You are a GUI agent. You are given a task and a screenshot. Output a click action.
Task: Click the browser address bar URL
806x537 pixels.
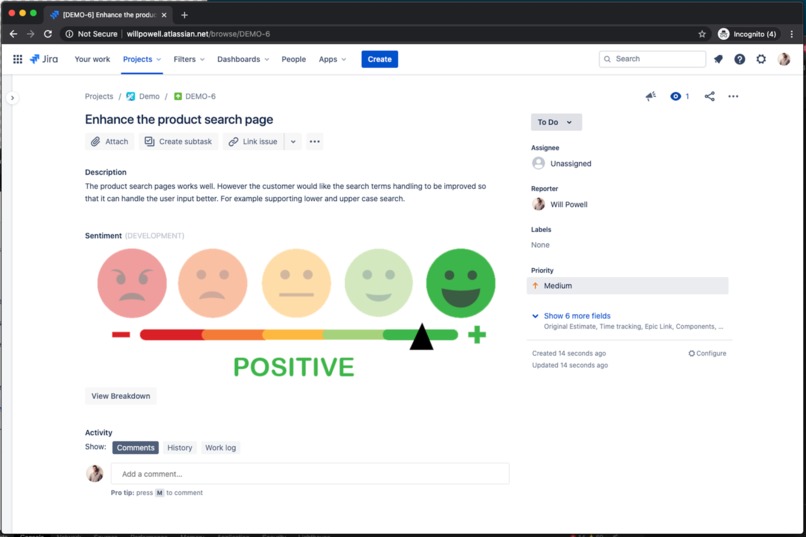coord(198,34)
